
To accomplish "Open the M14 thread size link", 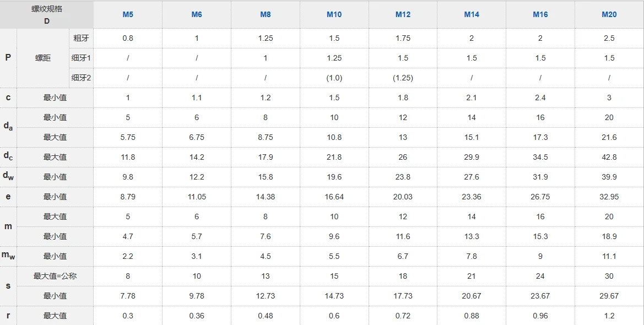I will (x=472, y=14).
